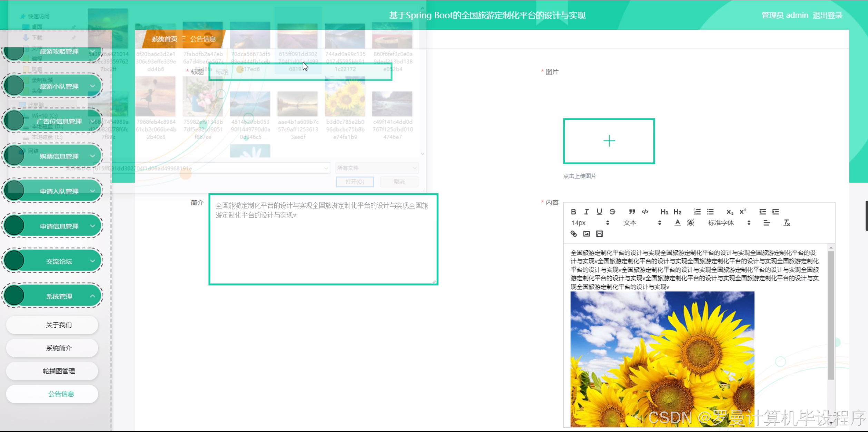
Task: Focus the 标题 title input field
Action: point(300,71)
